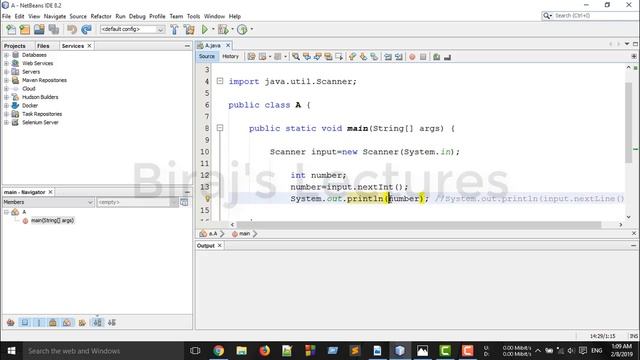
Task: Click the Shift Line Left icon
Action: [388, 57]
